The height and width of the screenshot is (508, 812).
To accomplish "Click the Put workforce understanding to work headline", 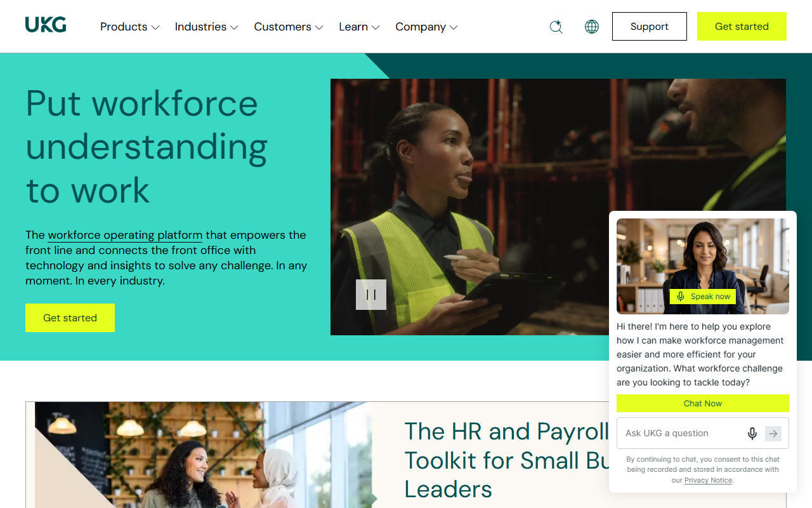I will click(147, 147).
